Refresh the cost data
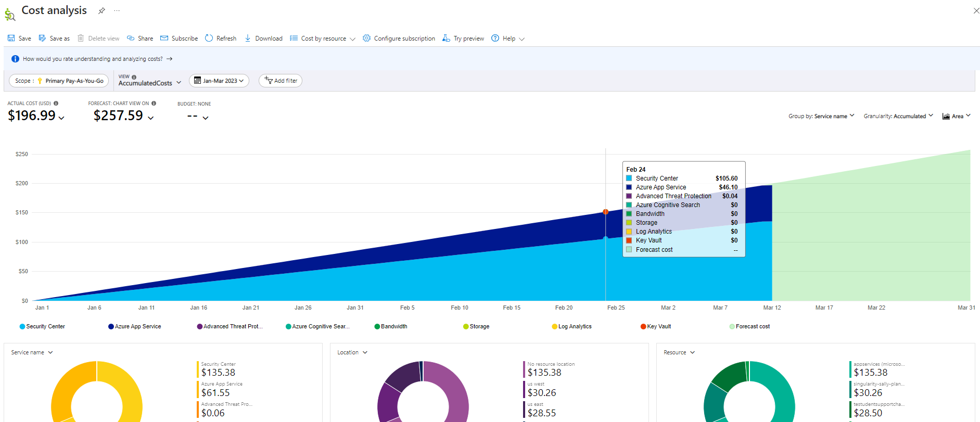This screenshot has width=980, height=422. coord(221,39)
